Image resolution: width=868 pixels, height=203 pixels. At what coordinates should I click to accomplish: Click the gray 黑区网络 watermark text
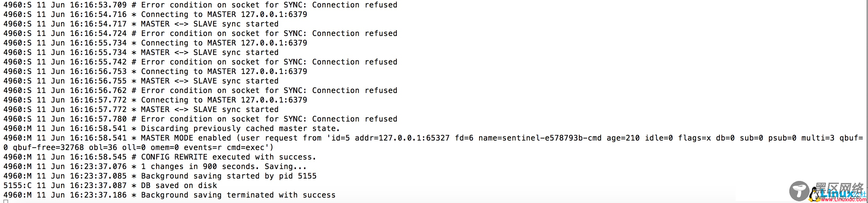839,187
